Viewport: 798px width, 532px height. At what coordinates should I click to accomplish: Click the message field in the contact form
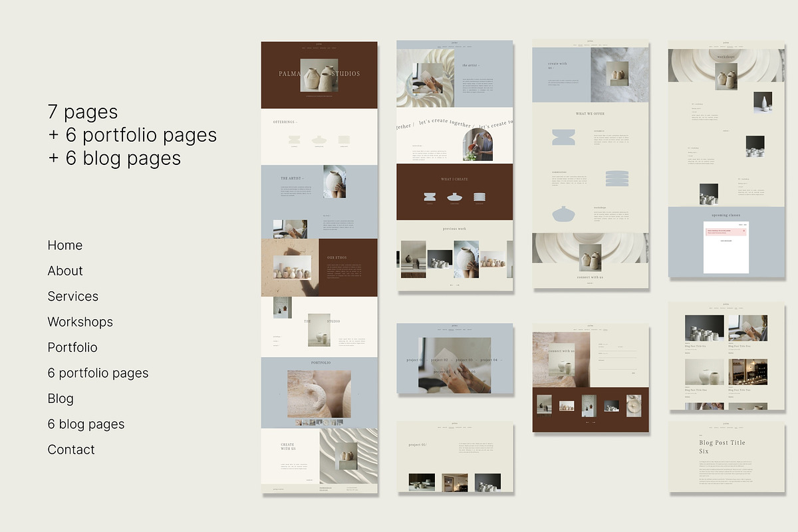(617, 363)
